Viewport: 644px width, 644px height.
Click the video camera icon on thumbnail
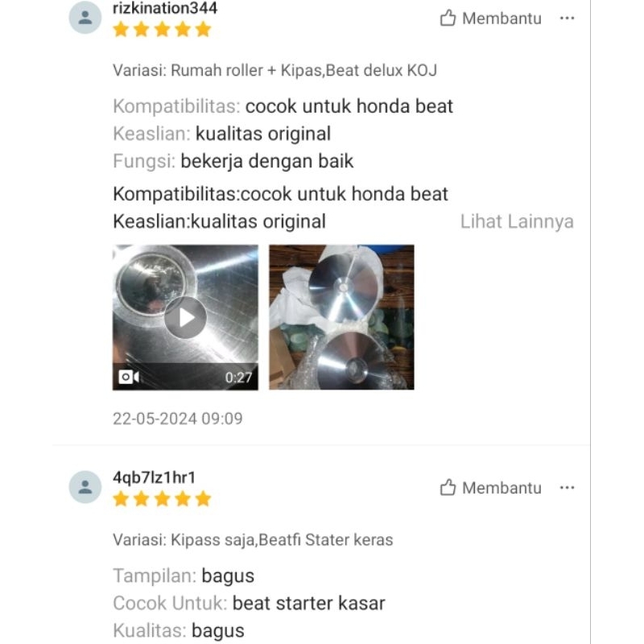click(x=129, y=377)
